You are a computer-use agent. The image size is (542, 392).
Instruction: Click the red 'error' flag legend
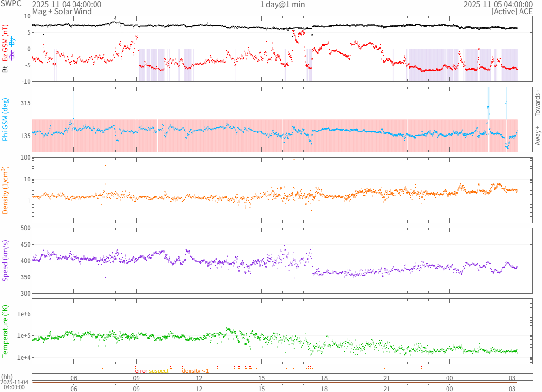point(141,371)
